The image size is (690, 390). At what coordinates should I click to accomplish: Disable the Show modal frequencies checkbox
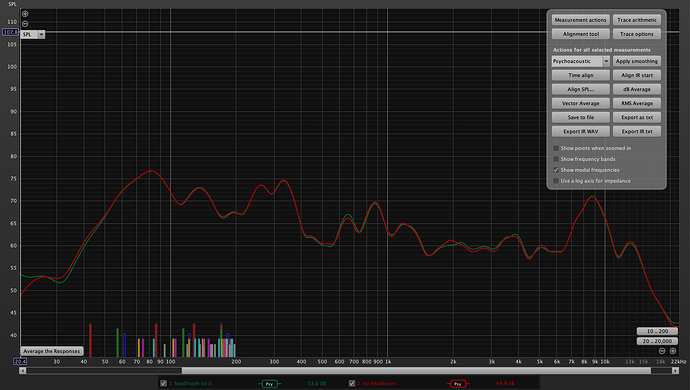556,170
